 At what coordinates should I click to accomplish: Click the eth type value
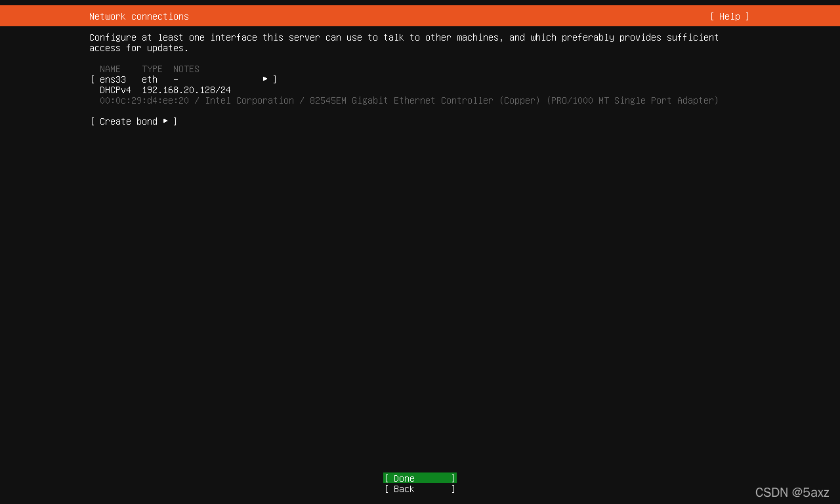150,79
